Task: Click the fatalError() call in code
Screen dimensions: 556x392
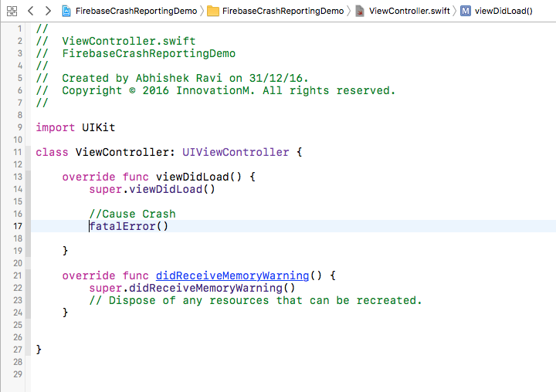Action: 129,226
